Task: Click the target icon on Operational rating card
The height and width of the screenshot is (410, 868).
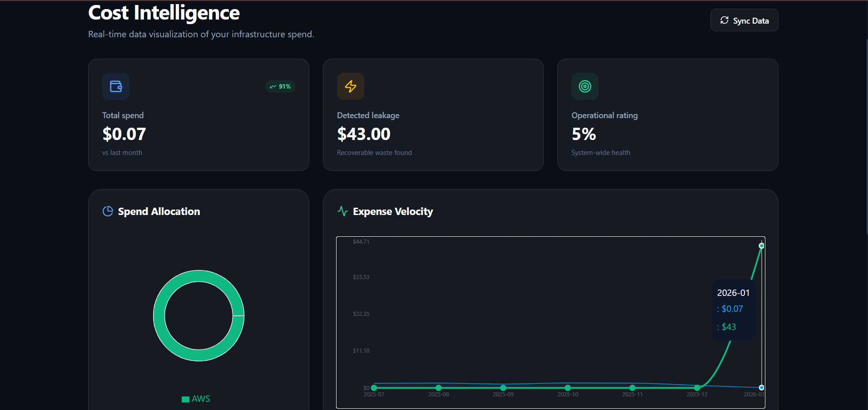Action: (585, 86)
